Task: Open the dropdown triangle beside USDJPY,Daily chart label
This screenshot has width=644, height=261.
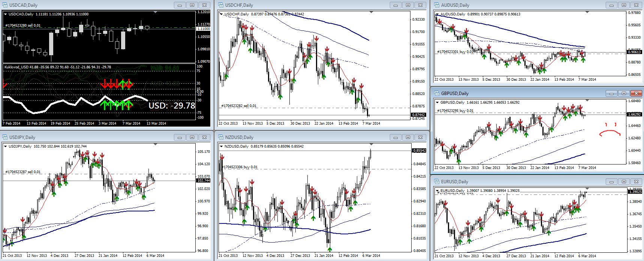Action: [x=6, y=146]
